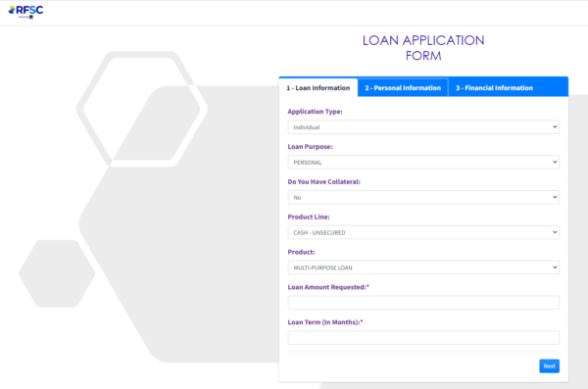Image resolution: width=588 pixels, height=389 pixels.
Task: Switch to Financial Information tab
Action: coord(494,88)
